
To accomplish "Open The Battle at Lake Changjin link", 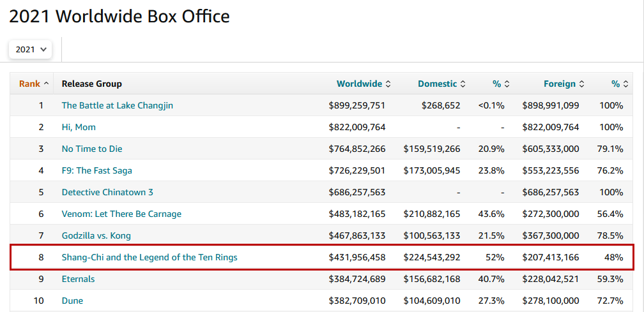I will (117, 105).
